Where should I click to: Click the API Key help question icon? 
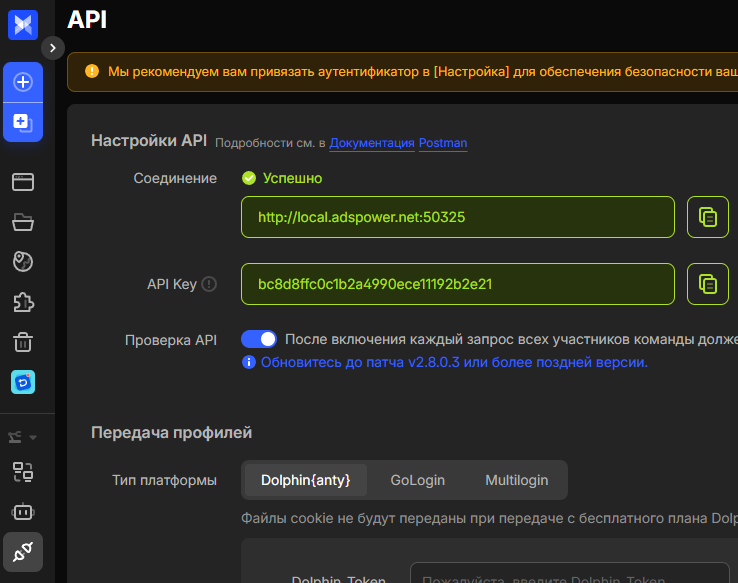click(209, 284)
